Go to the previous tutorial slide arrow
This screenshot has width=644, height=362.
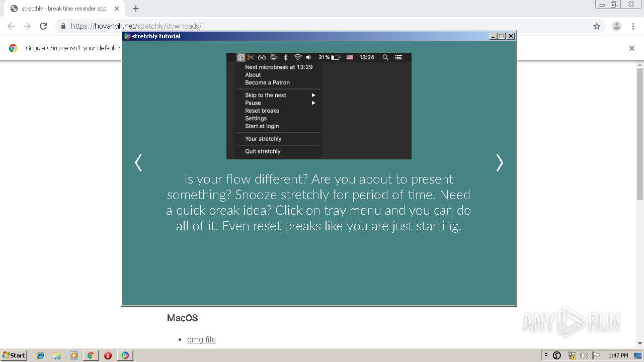coord(138,162)
